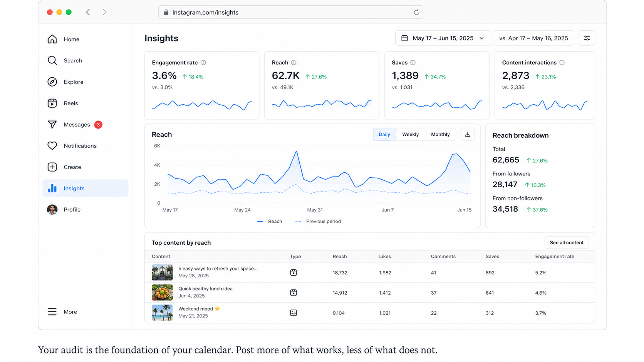This screenshot has height=362, width=644.
Task: Open the 'Quick healthy lunch idea' post
Action: coord(205,289)
